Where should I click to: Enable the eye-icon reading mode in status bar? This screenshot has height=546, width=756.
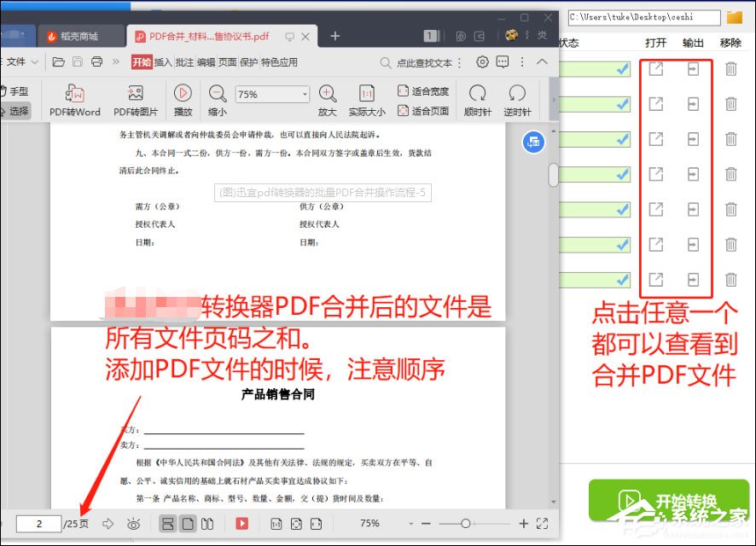point(134,524)
